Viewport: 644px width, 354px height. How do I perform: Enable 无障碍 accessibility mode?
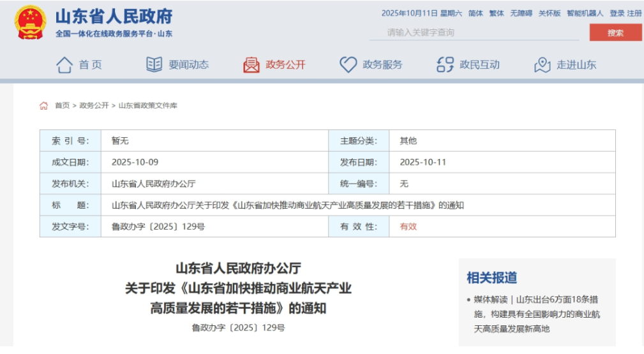pyautogui.click(x=521, y=13)
